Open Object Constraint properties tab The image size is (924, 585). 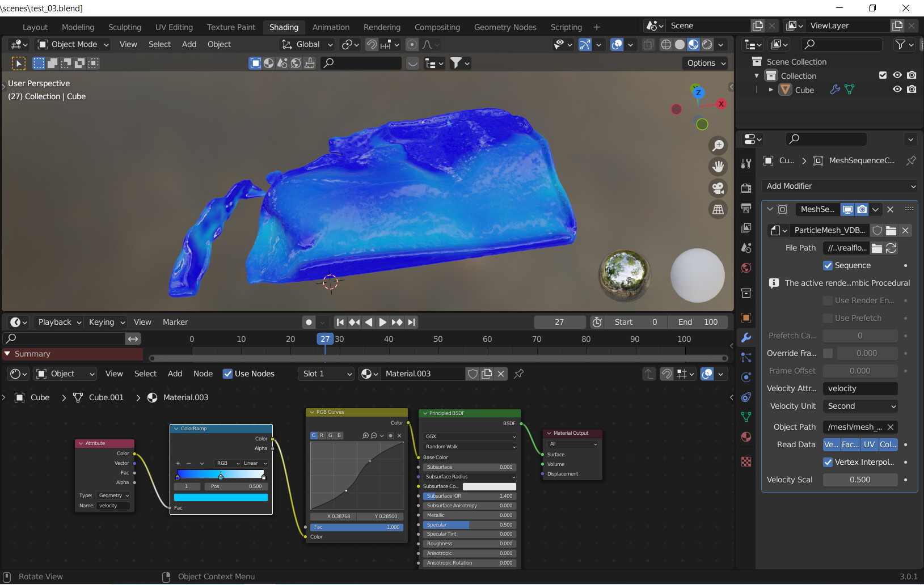click(x=746, y=397)
